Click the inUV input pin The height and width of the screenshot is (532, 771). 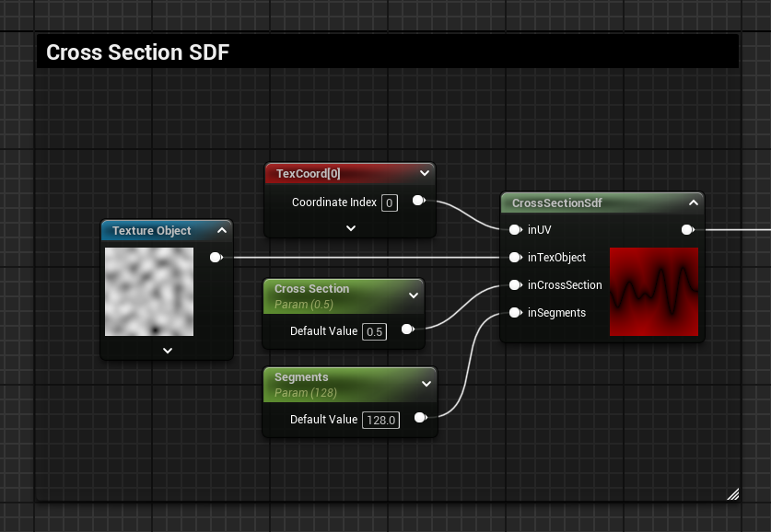pyautogui.click(x=515, y=230)
